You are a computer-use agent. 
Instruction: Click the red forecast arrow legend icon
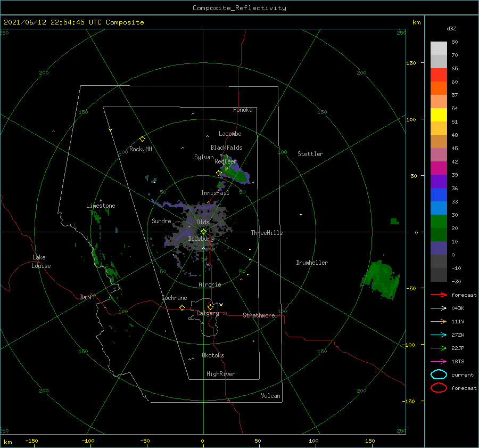tap(439, 295)
